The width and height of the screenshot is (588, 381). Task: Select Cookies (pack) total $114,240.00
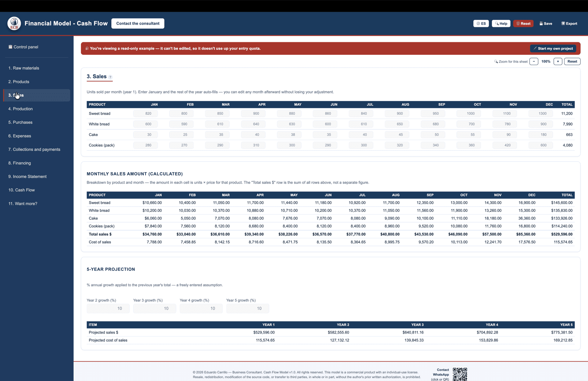(562, 226)
